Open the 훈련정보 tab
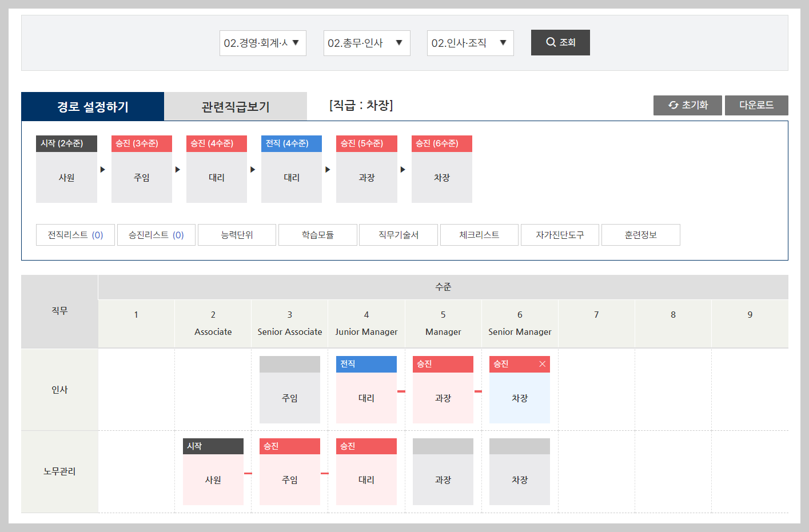809x532 pixels. coord(641,235)
